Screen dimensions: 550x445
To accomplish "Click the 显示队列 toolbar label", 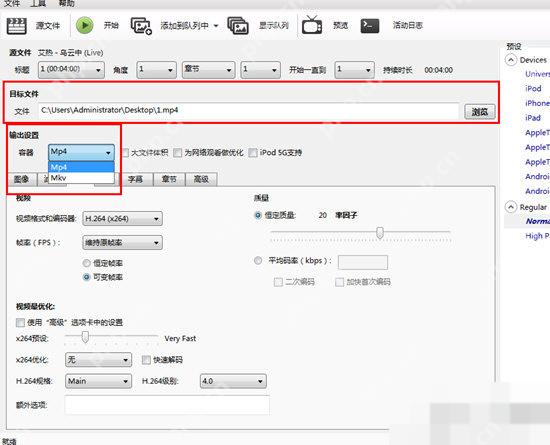I will point(274,26).
